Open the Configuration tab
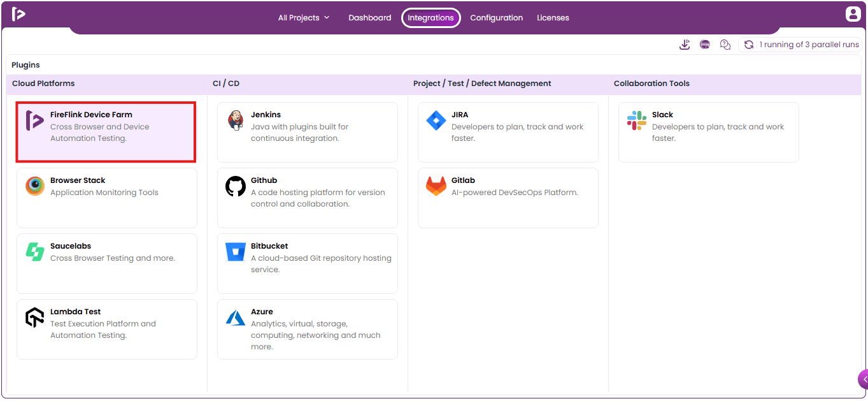Screen dimensions: 868x401 (x=497, y=18)
